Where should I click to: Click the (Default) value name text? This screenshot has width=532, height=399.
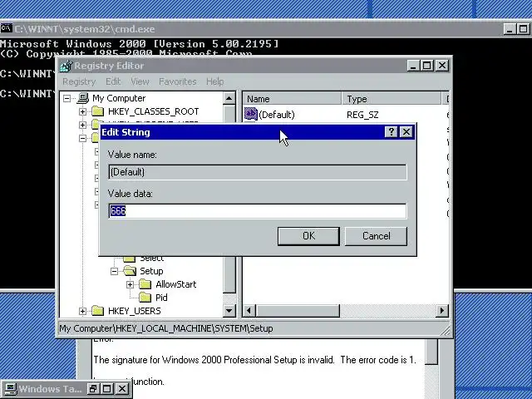click(x=277, y=115)
